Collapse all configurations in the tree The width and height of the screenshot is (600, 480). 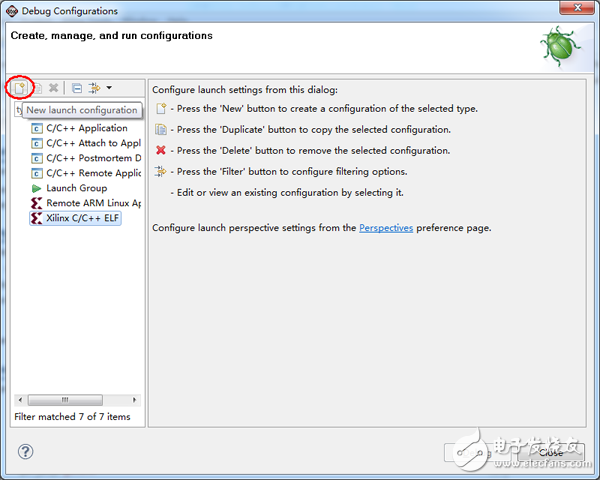pyautogui.click(x=77, y=88)
